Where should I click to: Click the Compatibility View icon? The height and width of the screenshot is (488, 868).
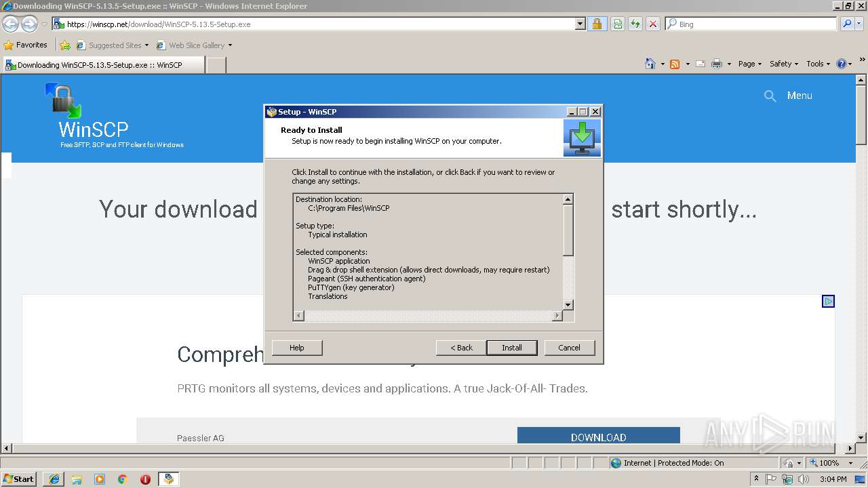click(618, 24)
